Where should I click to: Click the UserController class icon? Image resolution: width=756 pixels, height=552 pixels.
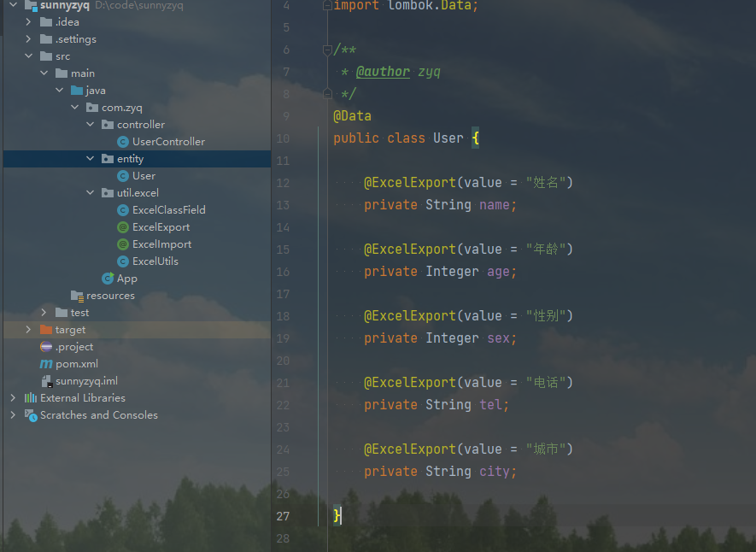(123, 142)
